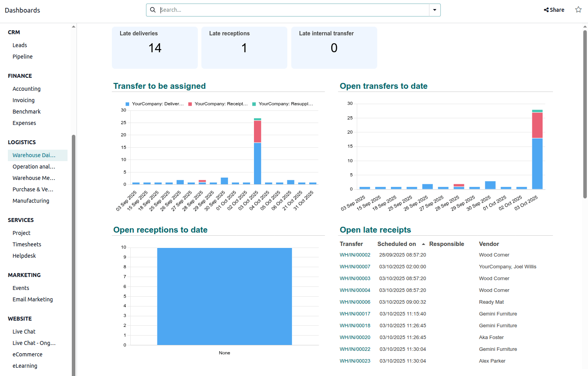Select the Pipeline dashboard
Image resolution: width=588 pixels, height=376 pixels.
click(22, 56)
